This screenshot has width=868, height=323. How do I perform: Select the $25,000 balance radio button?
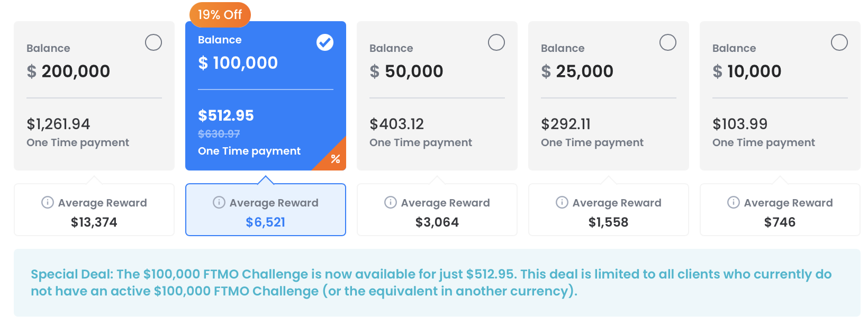click(x=668, y=42)
